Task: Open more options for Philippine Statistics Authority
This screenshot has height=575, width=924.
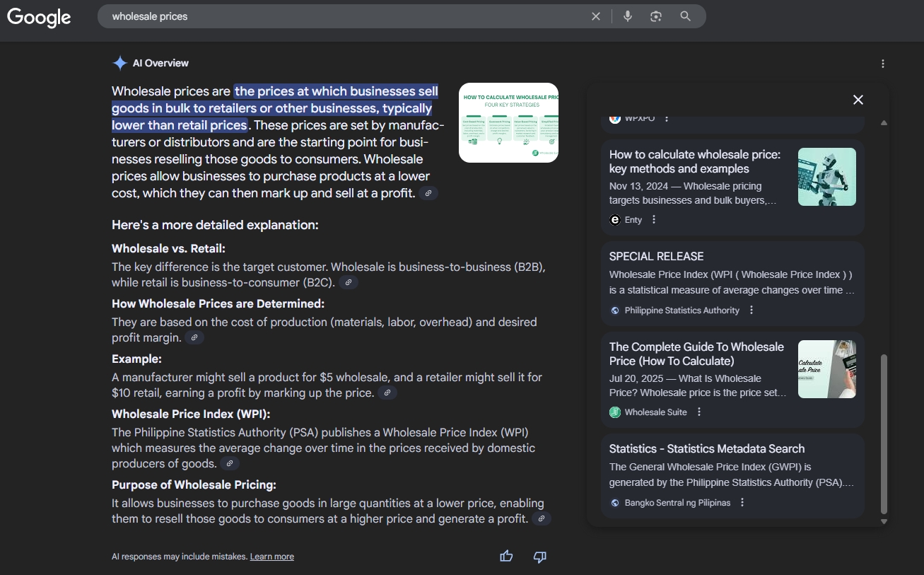Action: (x=752, y=310)
